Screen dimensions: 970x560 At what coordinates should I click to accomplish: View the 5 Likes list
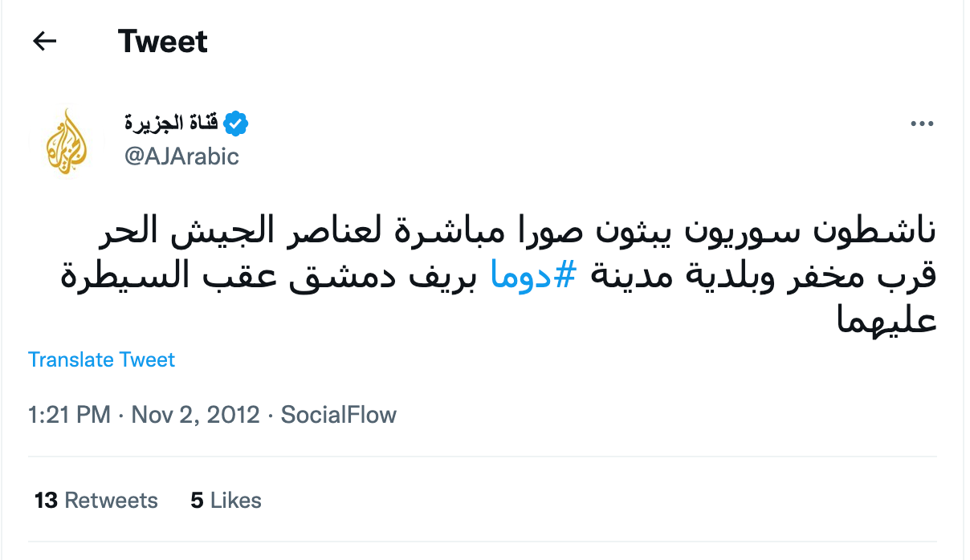pos(226,501)
